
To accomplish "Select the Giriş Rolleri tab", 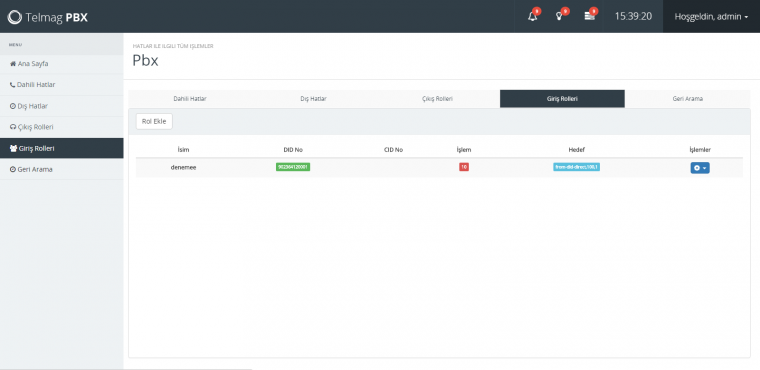I will click(x=562, y=98).
